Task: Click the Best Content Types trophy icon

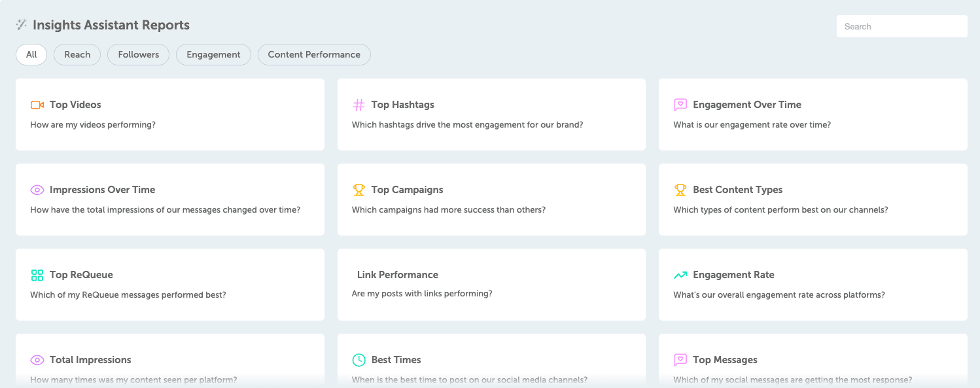Action: tap(680, 190)
